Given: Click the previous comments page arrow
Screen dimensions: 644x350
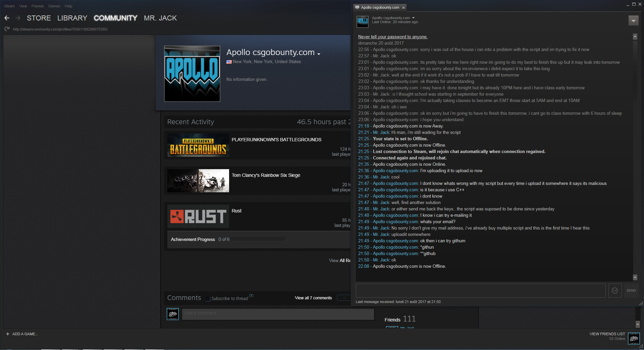Looking at the screenshot, I should [344, 298].
